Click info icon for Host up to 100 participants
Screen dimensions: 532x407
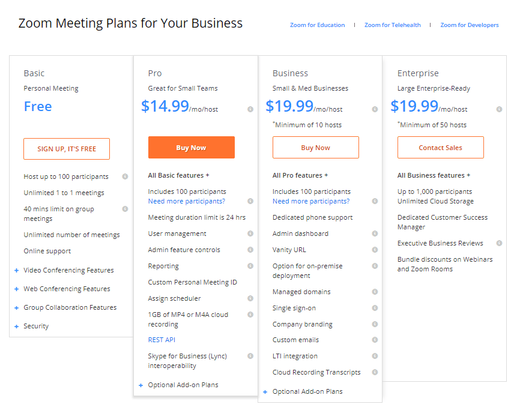click(x=125, y=176)
